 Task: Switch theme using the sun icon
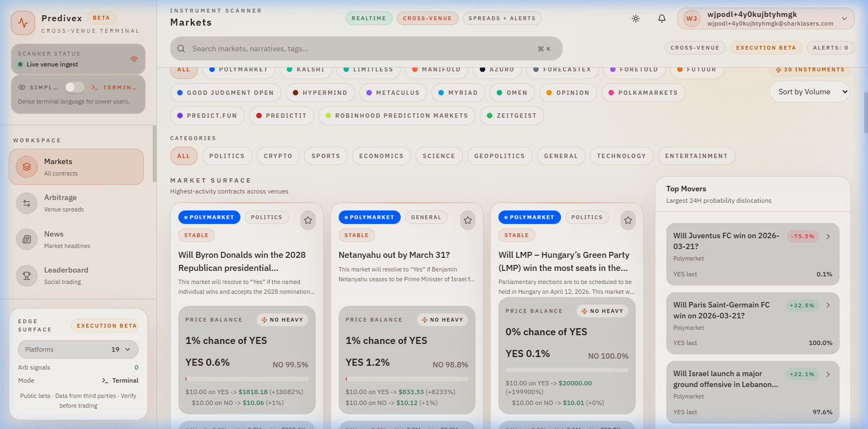pyautogui.click(x=636, y=19)
